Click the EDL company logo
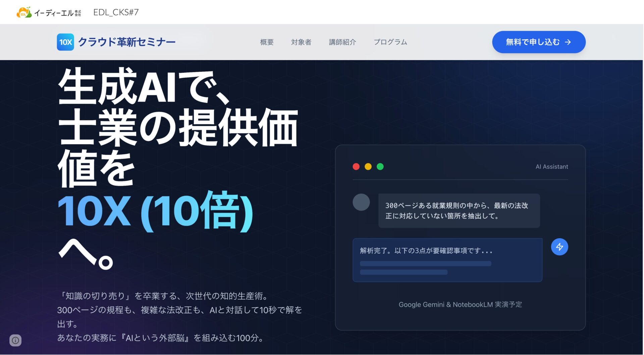Screen dimensions: 644x355 (x=24, y=12)
